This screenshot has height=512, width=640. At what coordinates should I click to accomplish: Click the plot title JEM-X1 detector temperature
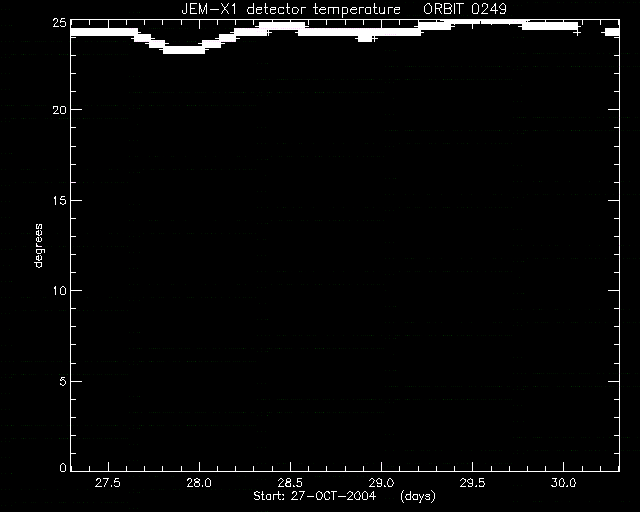click(291, 9)
